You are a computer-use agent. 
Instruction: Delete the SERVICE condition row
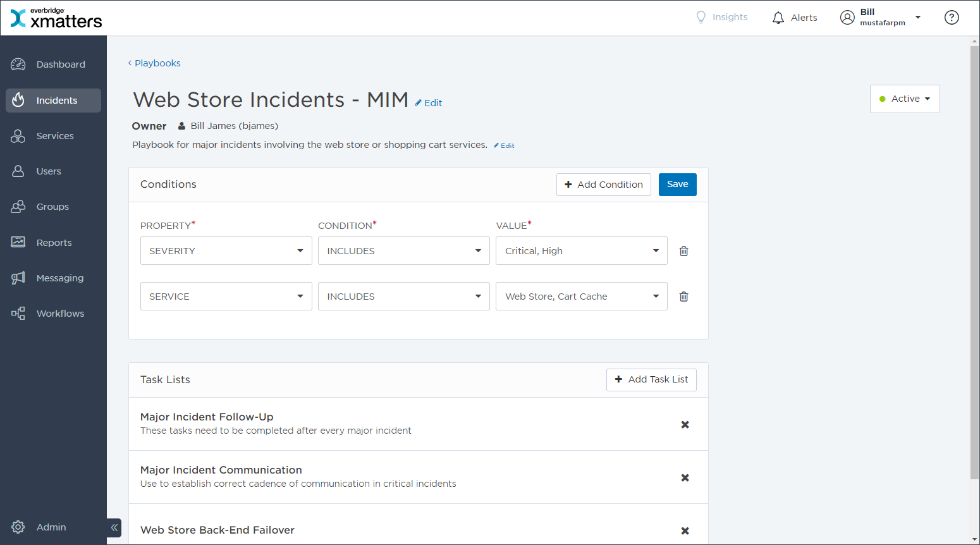[683, 297]
